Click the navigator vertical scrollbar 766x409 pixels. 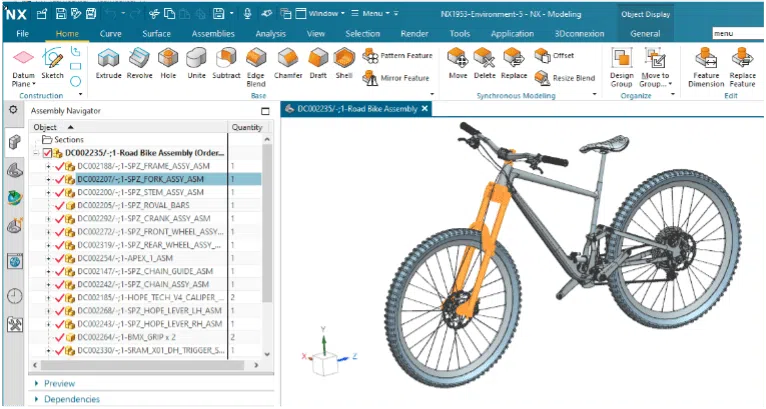point(267,223)
